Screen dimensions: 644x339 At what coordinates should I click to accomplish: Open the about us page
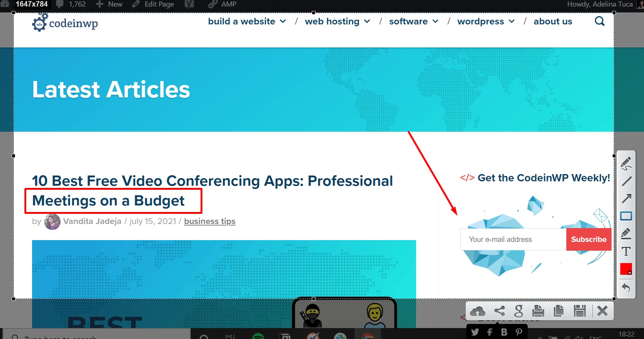pyautogui.click(x=552, y=22)
